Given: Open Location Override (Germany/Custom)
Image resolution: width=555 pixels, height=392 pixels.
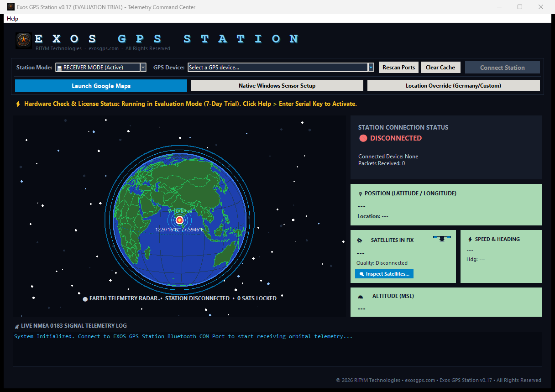Looking at the screenshot, I should tap(454, 86).
